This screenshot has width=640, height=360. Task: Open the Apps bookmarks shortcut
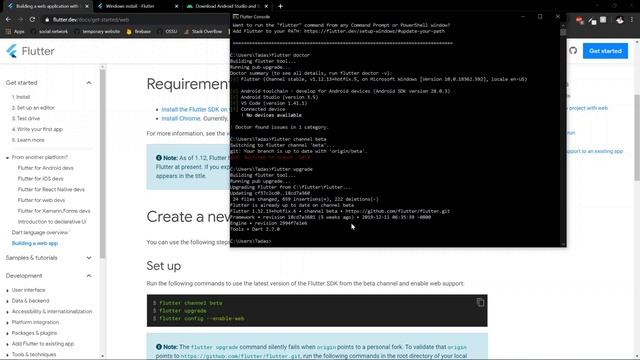point(15,31)
